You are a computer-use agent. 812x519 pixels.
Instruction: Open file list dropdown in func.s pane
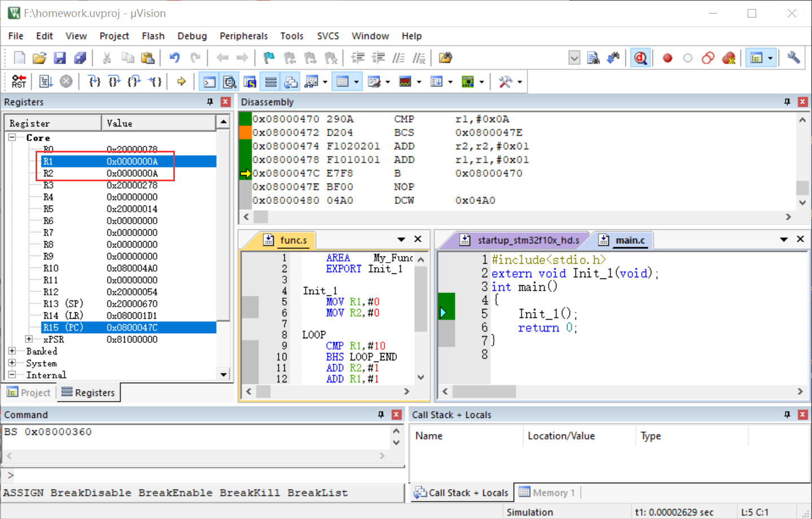[x=401, y=239]
